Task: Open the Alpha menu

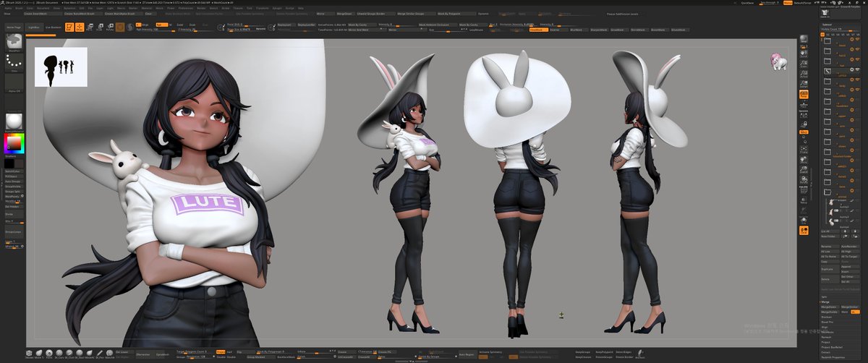Action: pos(8,8)
